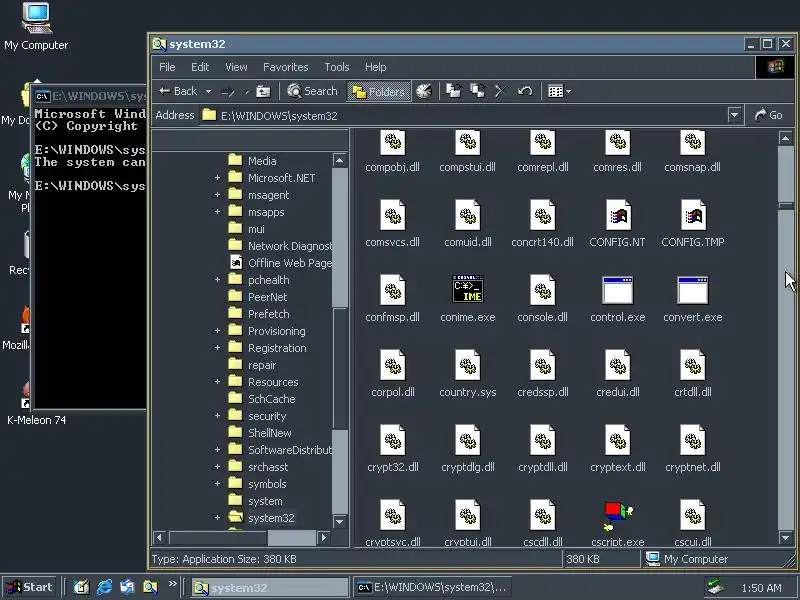
Task: Click the Address bar path field
Action: pyautogui.click(x=463, y=116)
